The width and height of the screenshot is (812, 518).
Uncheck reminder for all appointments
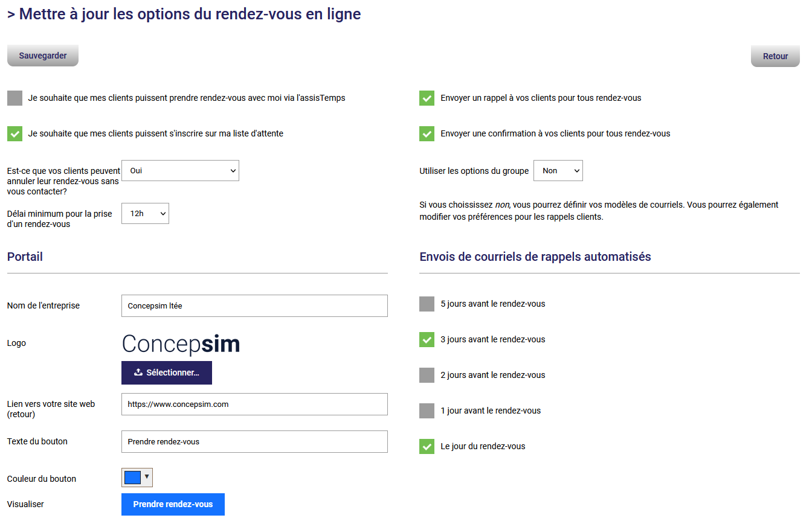[427, 98]
